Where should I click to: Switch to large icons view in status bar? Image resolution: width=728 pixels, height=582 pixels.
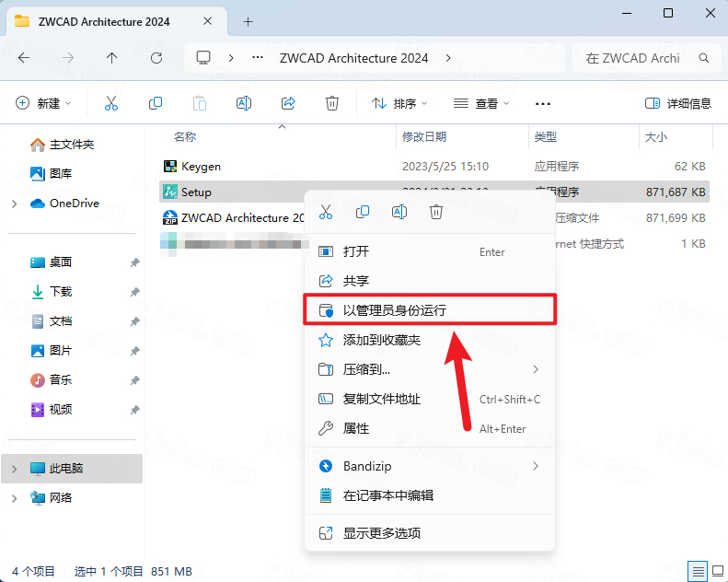pyautogui.click(x=716, y=571)
